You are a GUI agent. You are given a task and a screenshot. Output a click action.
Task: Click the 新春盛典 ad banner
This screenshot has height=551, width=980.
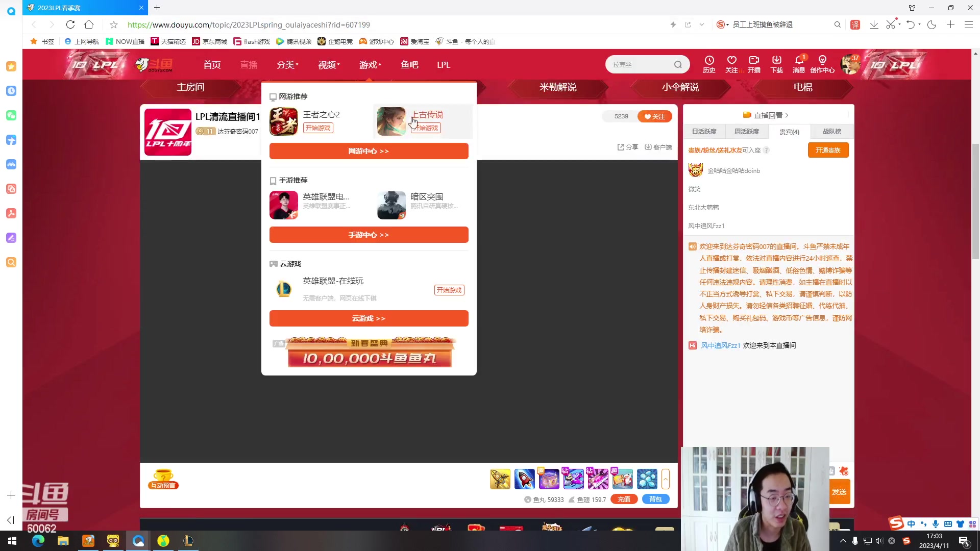[x=369, y=353]
